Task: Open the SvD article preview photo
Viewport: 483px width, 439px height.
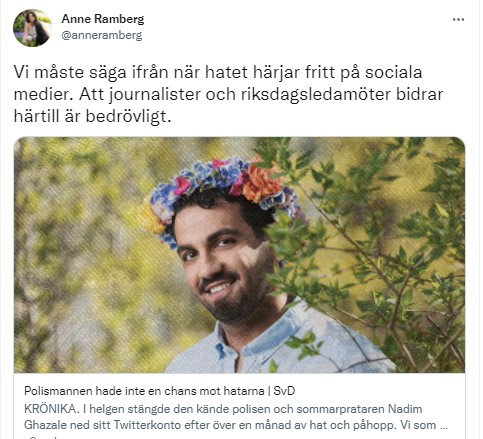Action: 239,255
